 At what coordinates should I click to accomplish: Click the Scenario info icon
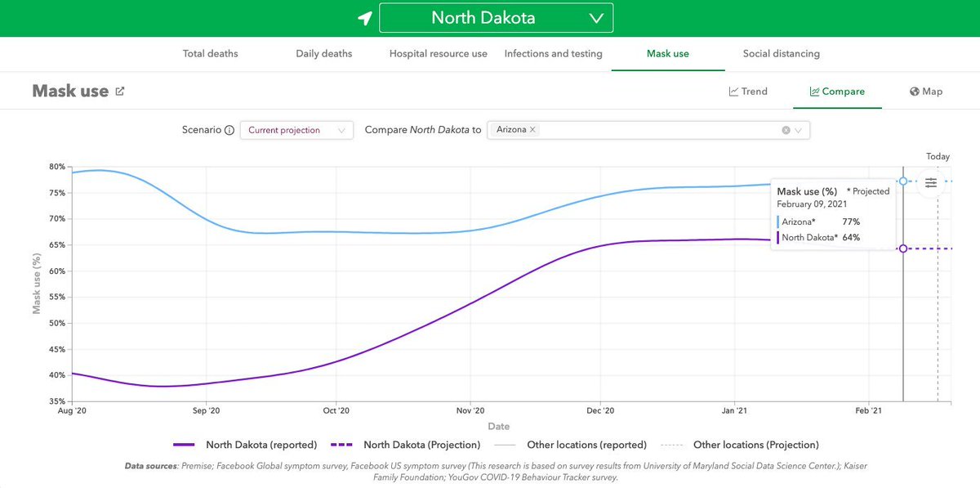(230, 130)
